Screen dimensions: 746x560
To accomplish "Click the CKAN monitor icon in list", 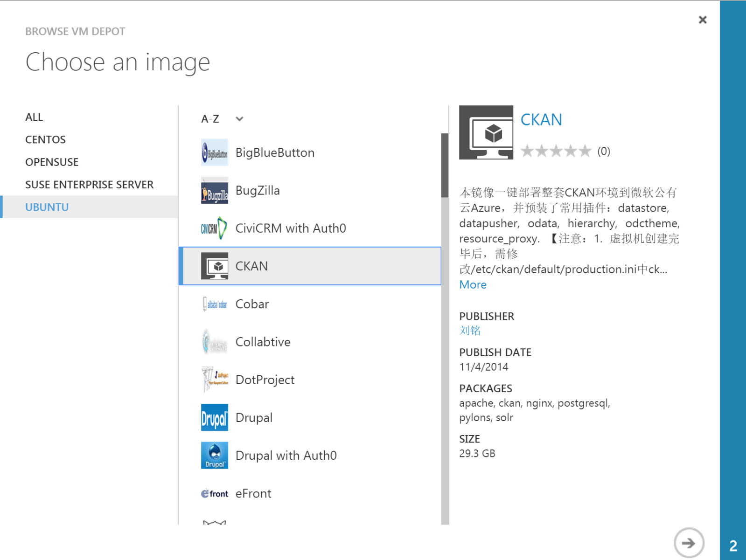I will click(x=215, y=266).
